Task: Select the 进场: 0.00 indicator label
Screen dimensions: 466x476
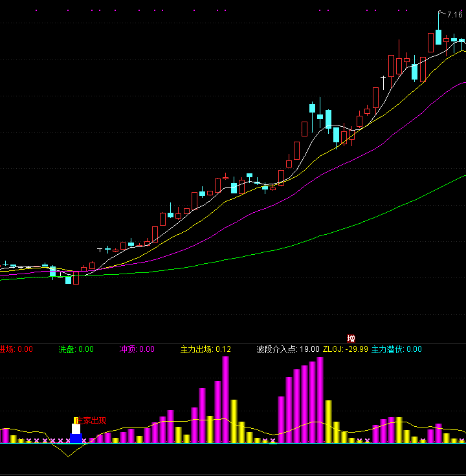Action: tap(16, 349)
